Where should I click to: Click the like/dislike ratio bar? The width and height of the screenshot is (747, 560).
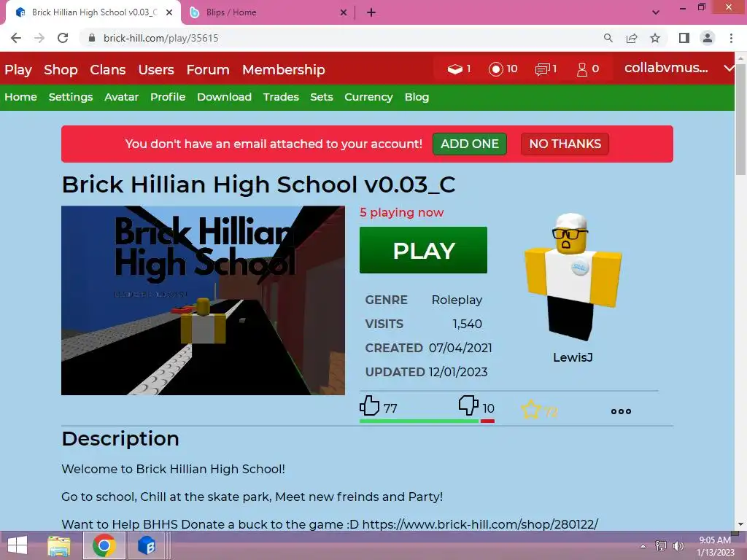tap(427, 421)
